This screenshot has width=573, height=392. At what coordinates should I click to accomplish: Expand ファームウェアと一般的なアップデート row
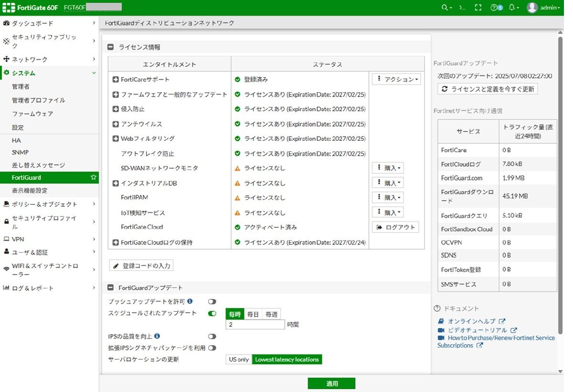[x=116, y=95]
